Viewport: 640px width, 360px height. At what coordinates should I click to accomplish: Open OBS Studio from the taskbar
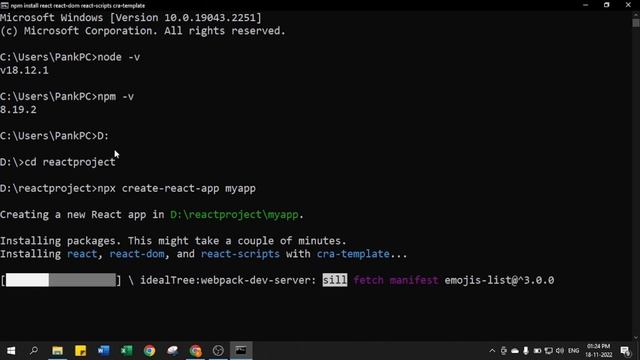tap(218, 351)
